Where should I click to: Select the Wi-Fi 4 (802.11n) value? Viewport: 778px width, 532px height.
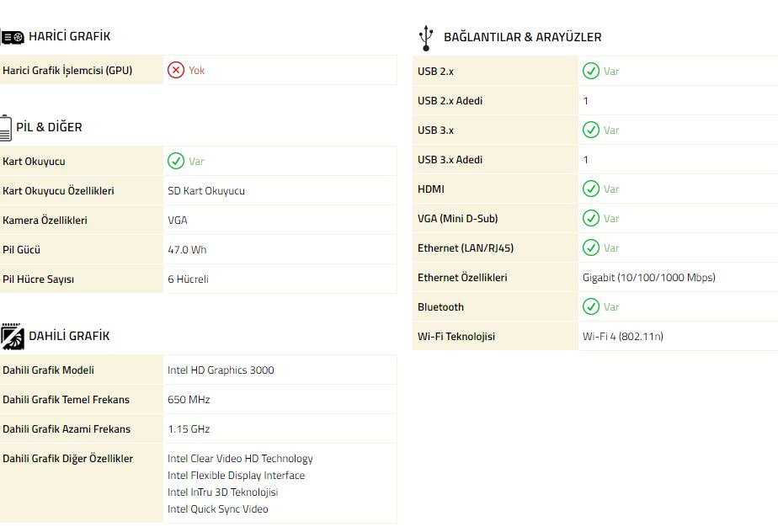(623, 337)
